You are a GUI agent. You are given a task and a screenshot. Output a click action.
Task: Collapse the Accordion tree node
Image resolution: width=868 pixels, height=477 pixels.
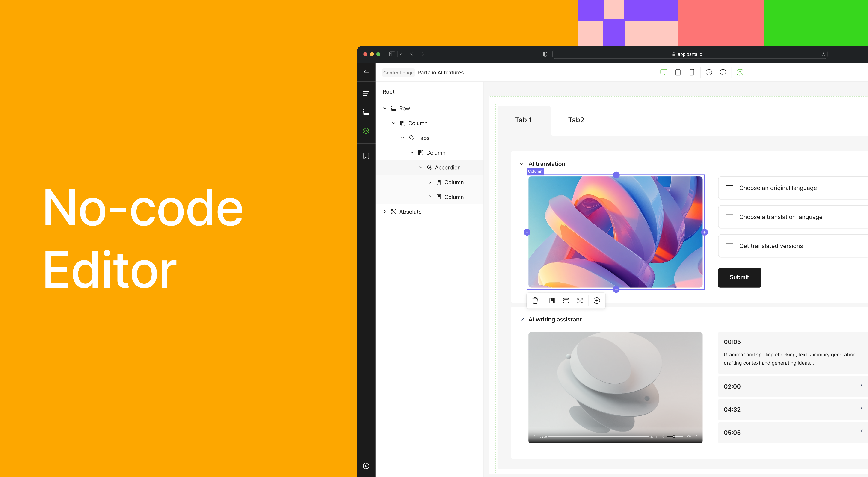[420, 168]
